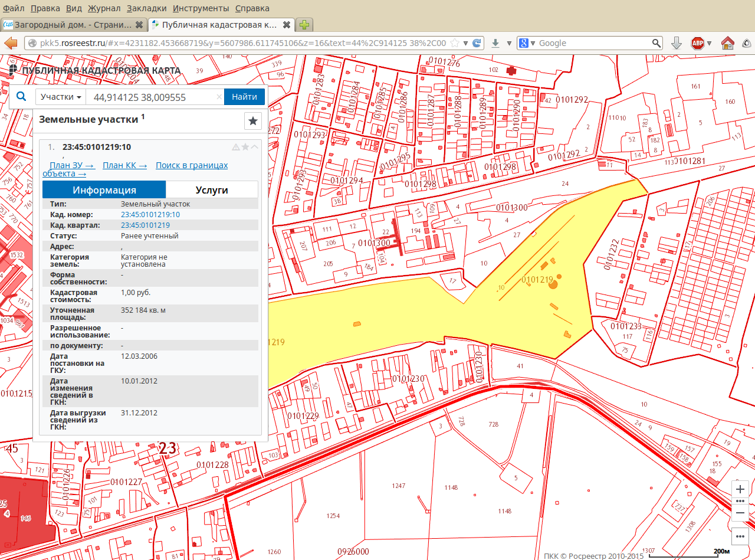Switch to the Услуги tab
The width and height of the screenshot is (755, 560).
[212, 190]
